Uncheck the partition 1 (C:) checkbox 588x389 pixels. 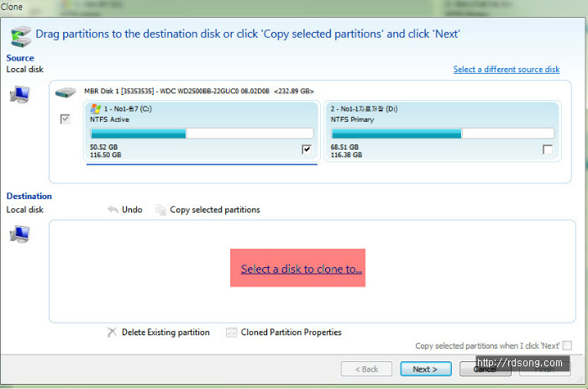pyautogui.click(x=307, y=150)
